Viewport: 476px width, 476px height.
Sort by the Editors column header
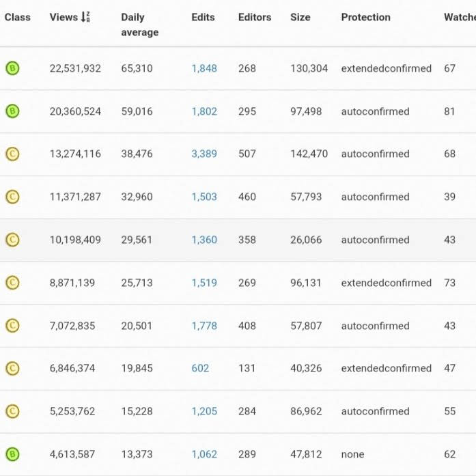255,17
